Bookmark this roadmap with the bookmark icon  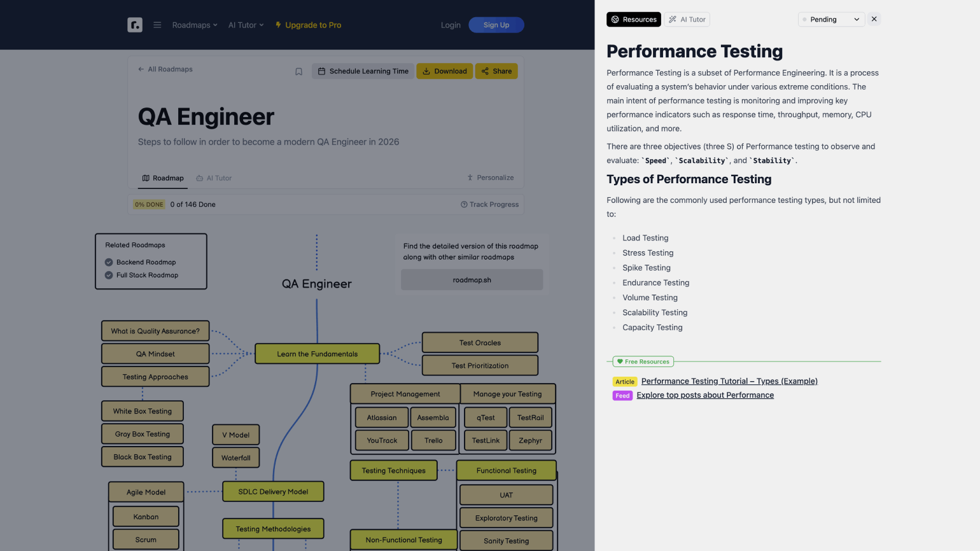click(298, 71)
